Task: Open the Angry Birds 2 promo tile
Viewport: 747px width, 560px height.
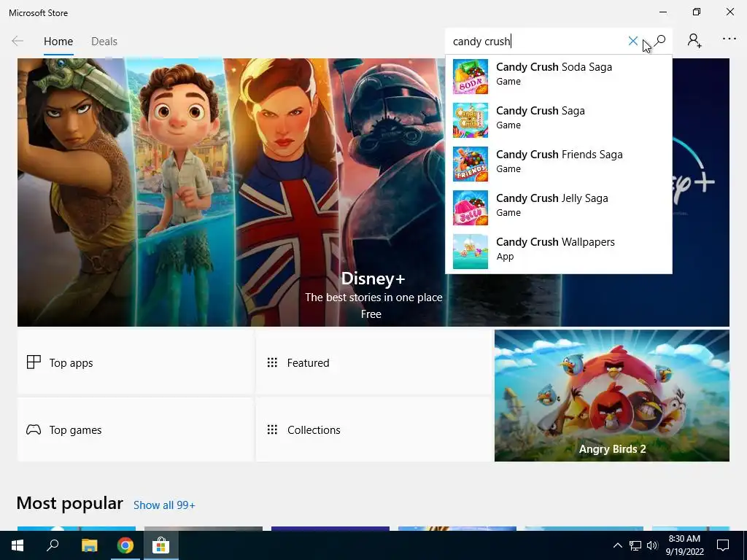Action: click(612, 396)
